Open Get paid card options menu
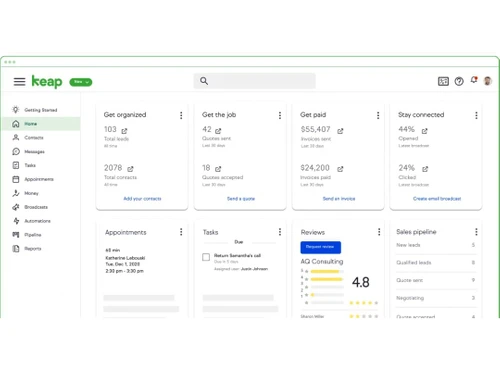Screen dimensions: 500x375 pos(378,115)
